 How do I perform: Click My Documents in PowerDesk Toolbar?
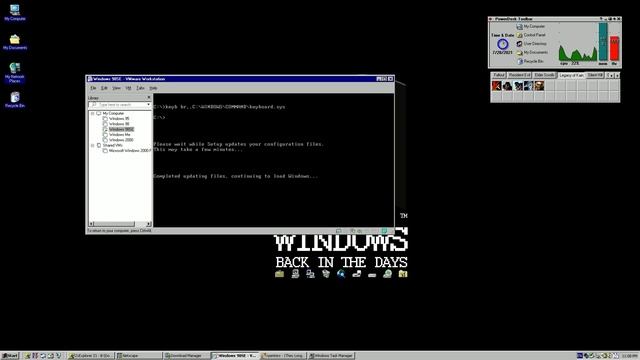(532, 52)
